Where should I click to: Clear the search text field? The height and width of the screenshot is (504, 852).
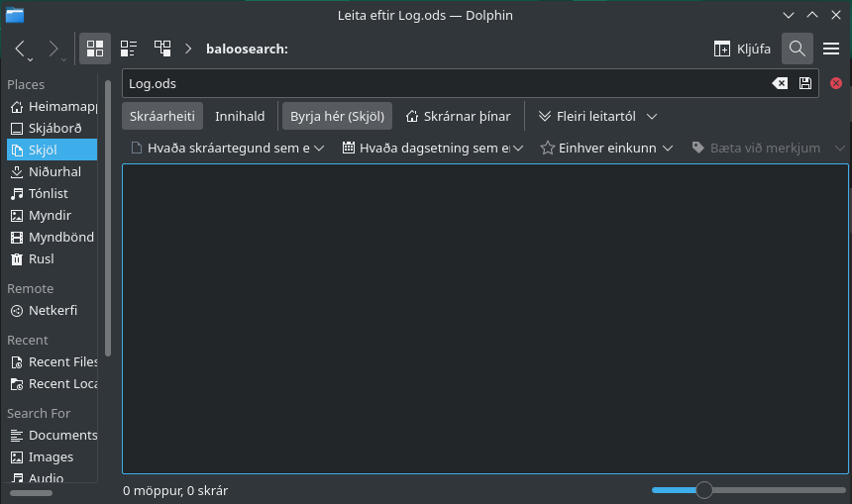coord(780,84)
